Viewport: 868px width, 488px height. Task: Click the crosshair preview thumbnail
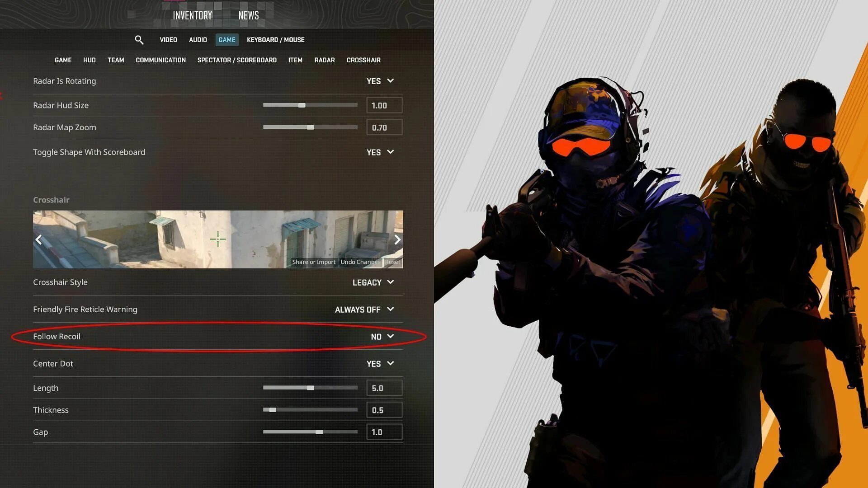pos(217,239)
